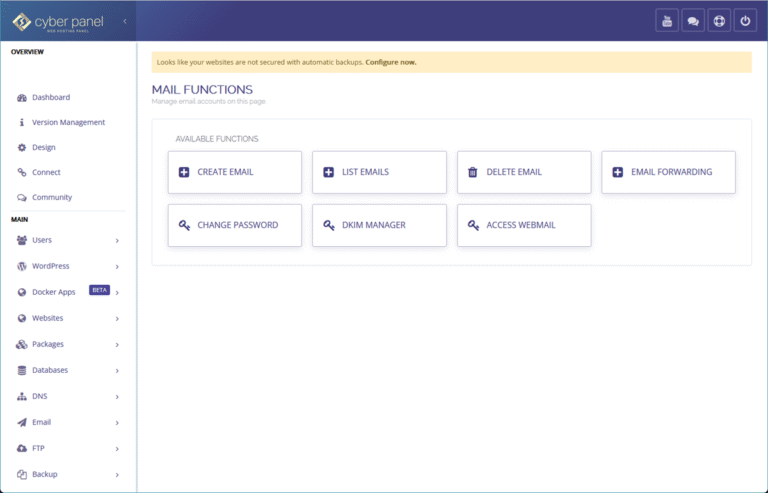This screenshot has height=493, width=768.
Task: Expand the Users submenu chevron
Action: point(117,240)
